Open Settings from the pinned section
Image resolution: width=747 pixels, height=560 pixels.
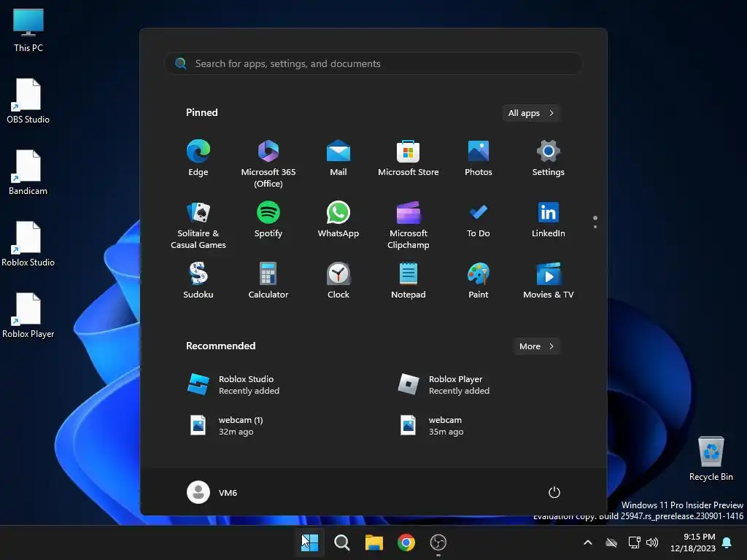549,158
